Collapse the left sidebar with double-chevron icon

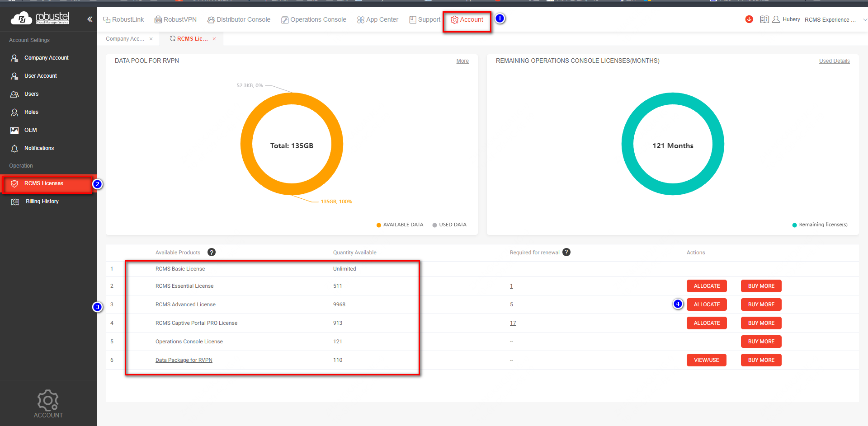(90, 19)
